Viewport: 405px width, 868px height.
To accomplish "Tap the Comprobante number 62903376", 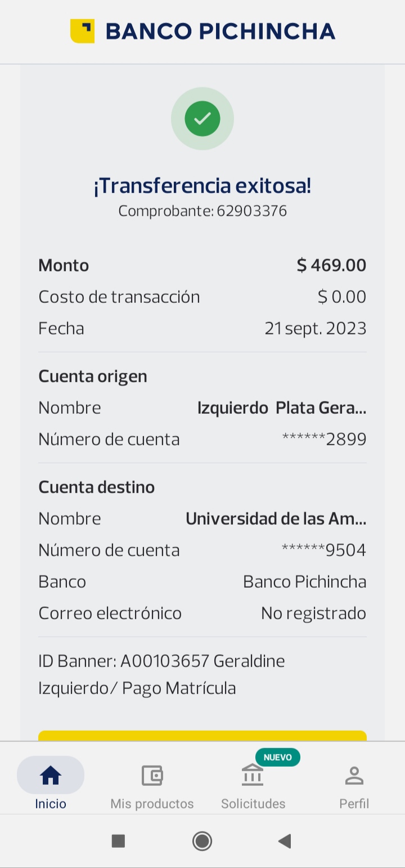I will click(x=251, y=211).
